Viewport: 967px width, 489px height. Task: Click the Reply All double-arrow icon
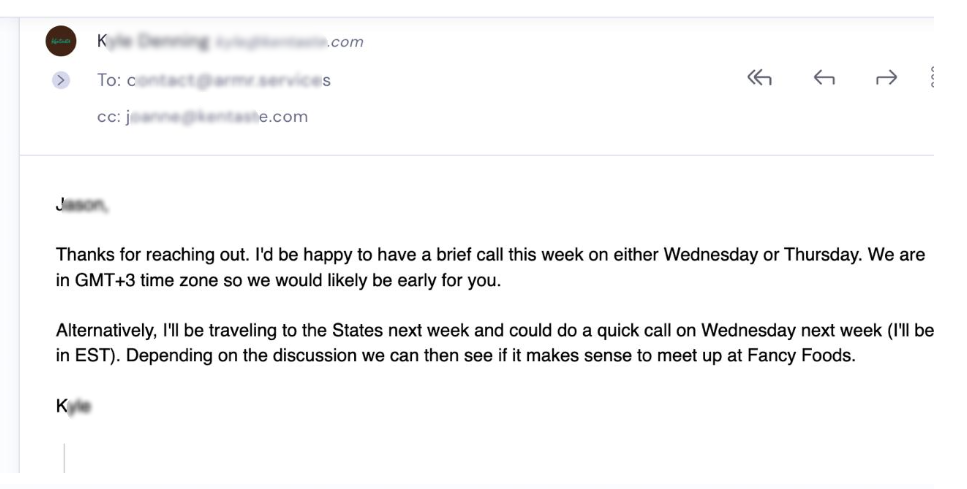coord(759,78)
